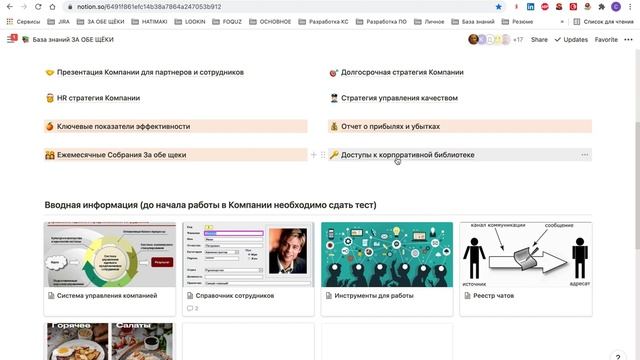
Task: Open the Личное bookmarks folder
Action: (x=429, y=22)
